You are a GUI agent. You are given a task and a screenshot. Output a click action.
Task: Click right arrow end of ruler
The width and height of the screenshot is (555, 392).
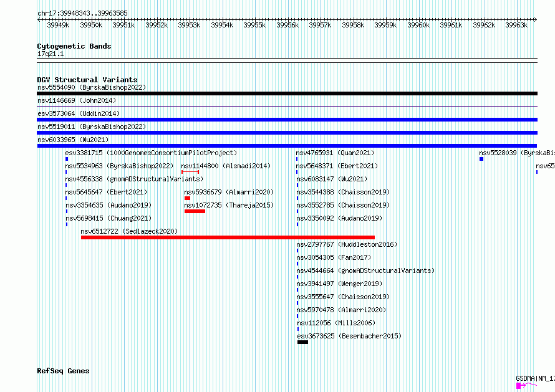(x=536, y=20)
